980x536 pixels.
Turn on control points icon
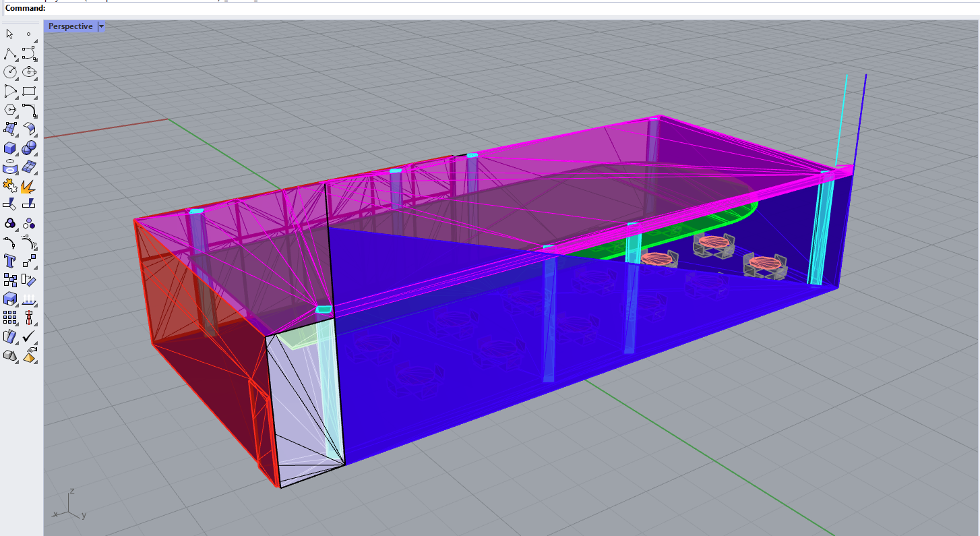pos(29,241)
